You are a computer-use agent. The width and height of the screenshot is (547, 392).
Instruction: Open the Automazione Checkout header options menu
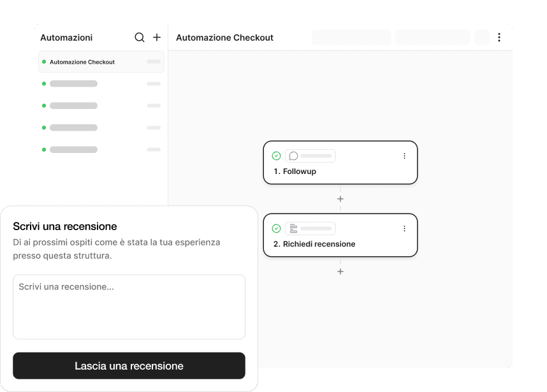coord(499,38)
